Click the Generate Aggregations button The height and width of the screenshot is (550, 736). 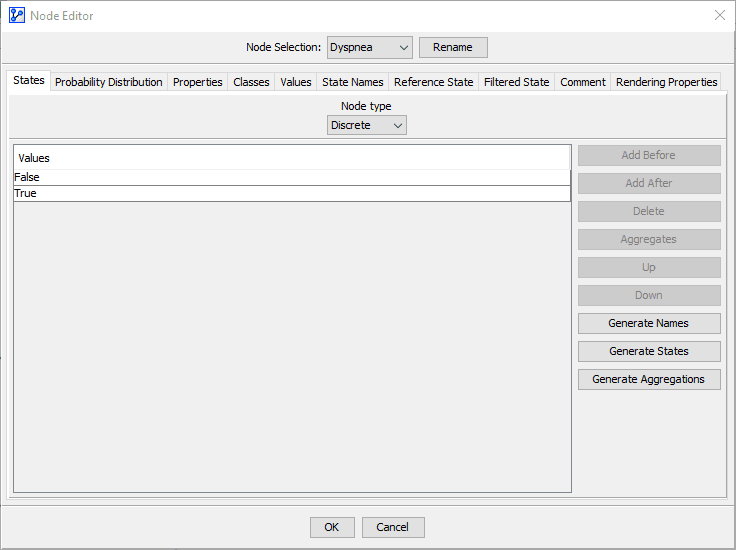pos(649,379)
